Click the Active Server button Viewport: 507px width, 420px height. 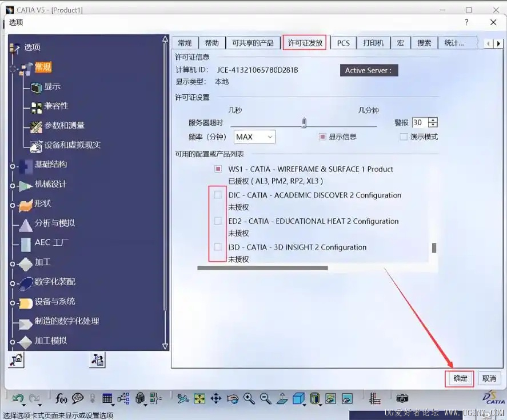(369, 70)
